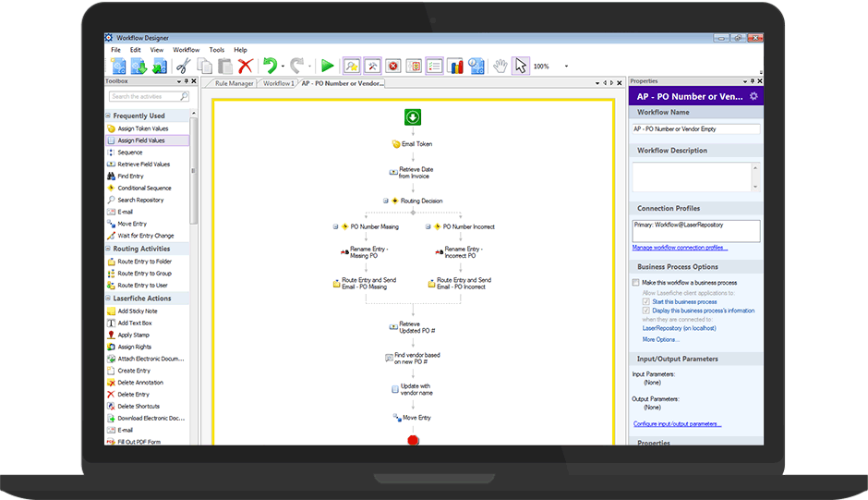The width and height of the screenshot is (868, 500).
Task: Click the validation clipboard toolbar icon
Action: [x=414, y=66]
